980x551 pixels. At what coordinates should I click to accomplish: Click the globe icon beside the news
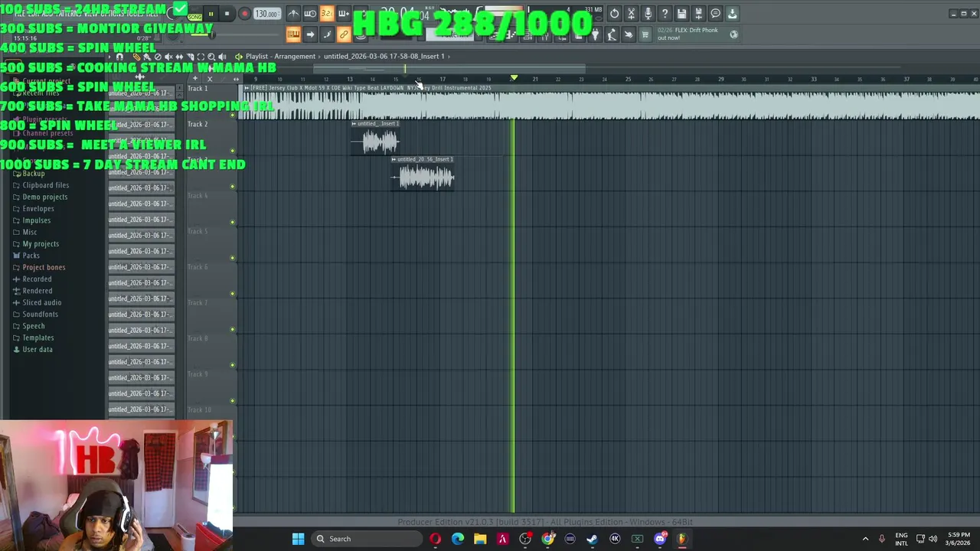pos(733,34)
